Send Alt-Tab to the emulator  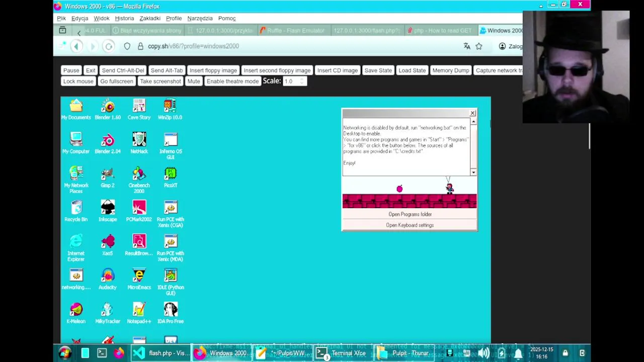tap(167, 70)
